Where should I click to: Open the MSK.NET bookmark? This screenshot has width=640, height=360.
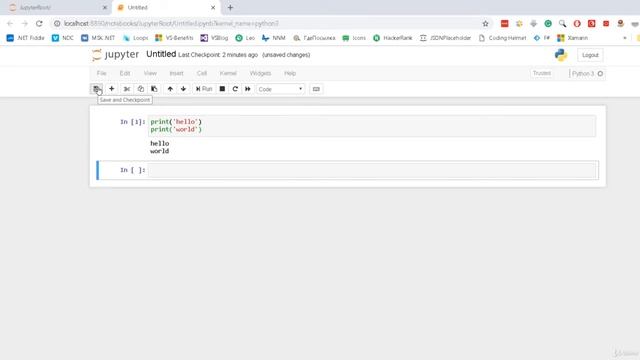point(98,38)
